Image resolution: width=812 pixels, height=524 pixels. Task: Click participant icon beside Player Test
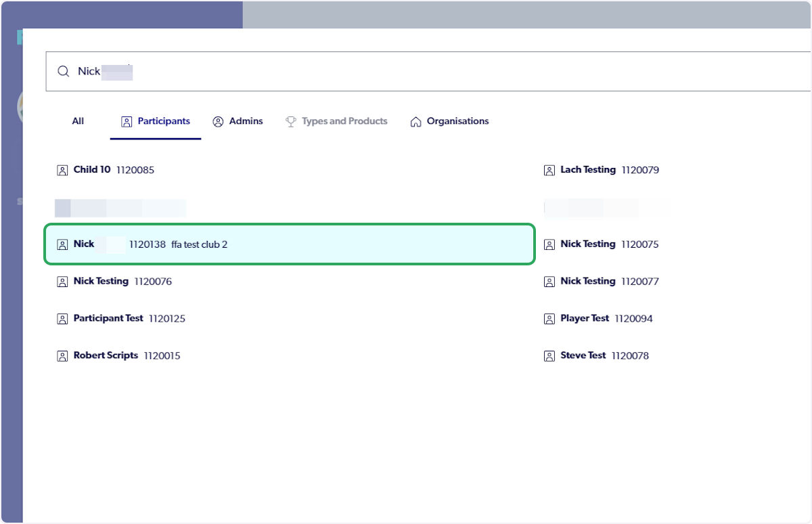tap(549, 318)
